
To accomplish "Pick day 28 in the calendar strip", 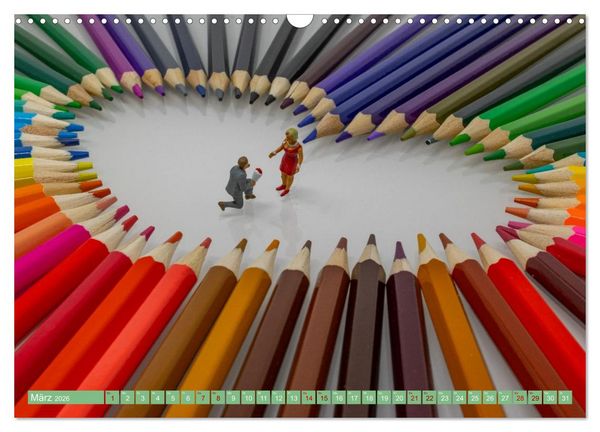I will click(520, 398).
